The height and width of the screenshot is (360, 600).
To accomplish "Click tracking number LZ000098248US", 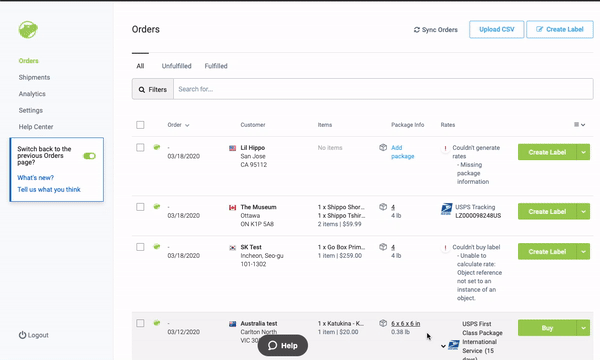I will 478,216.
